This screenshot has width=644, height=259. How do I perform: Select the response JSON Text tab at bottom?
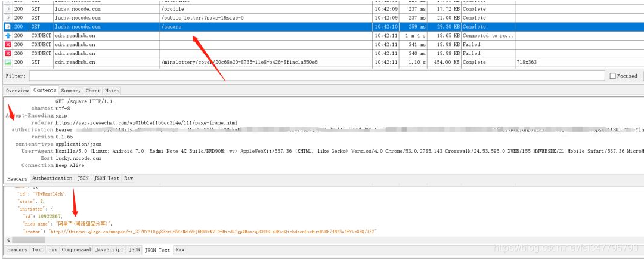pos(158,250)
